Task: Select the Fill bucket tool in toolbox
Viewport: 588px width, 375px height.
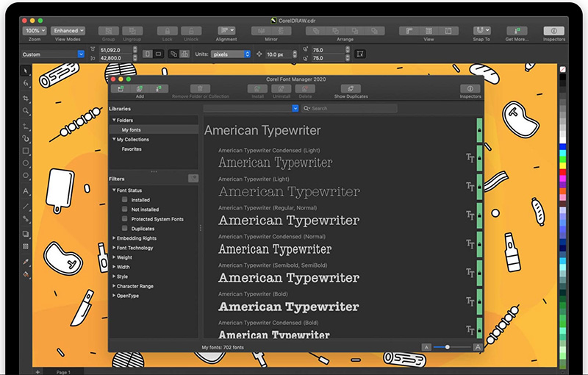Action: (26, 274)
